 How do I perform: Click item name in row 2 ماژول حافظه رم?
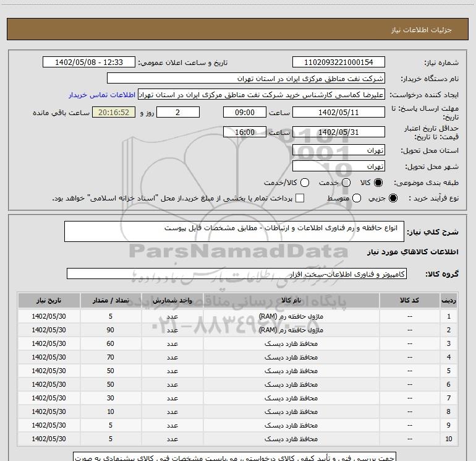click(x=291, y=330)
